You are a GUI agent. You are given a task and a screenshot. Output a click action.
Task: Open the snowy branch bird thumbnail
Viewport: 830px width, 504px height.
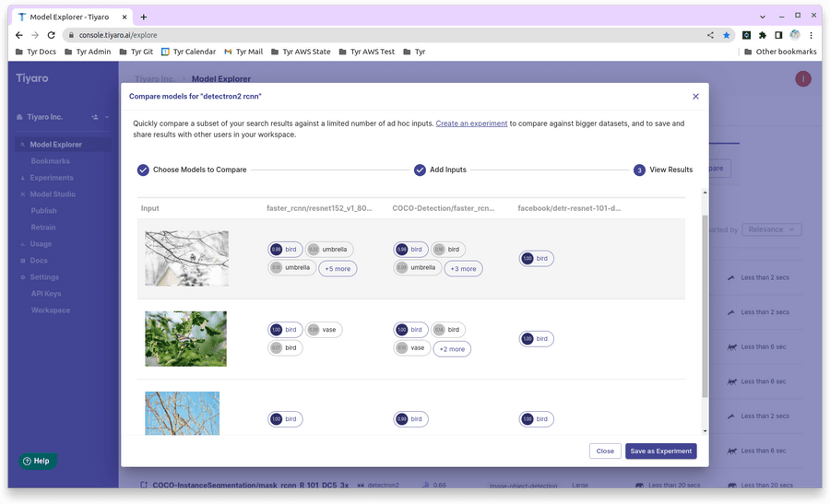[x=187, y=258]
